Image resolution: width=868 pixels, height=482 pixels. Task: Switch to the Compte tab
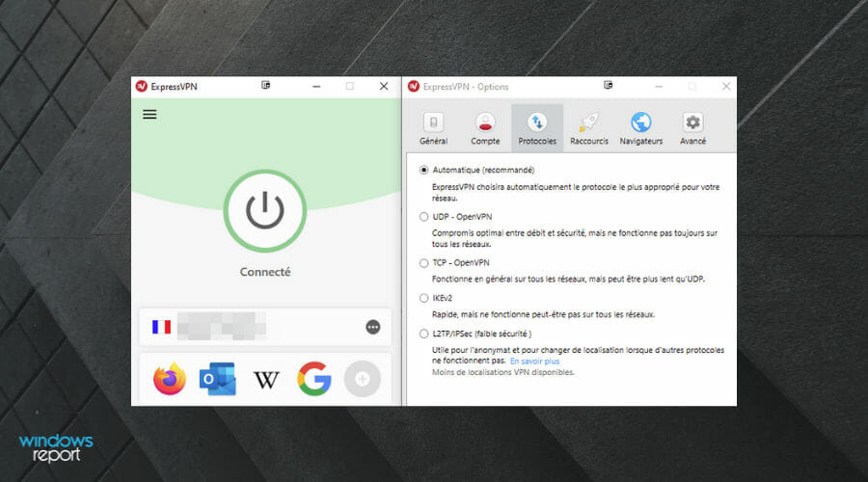click(485, 128)
